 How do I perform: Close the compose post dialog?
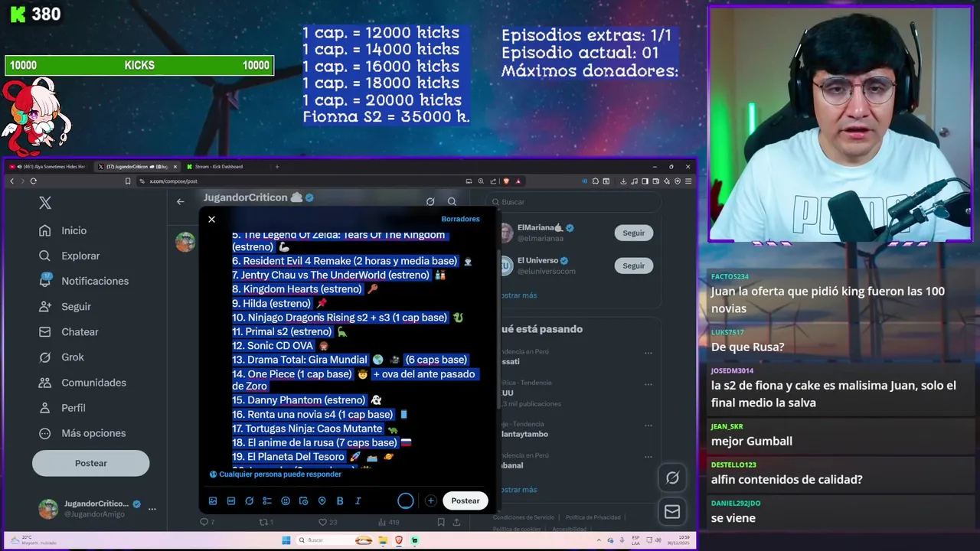(x=211, y=219)
